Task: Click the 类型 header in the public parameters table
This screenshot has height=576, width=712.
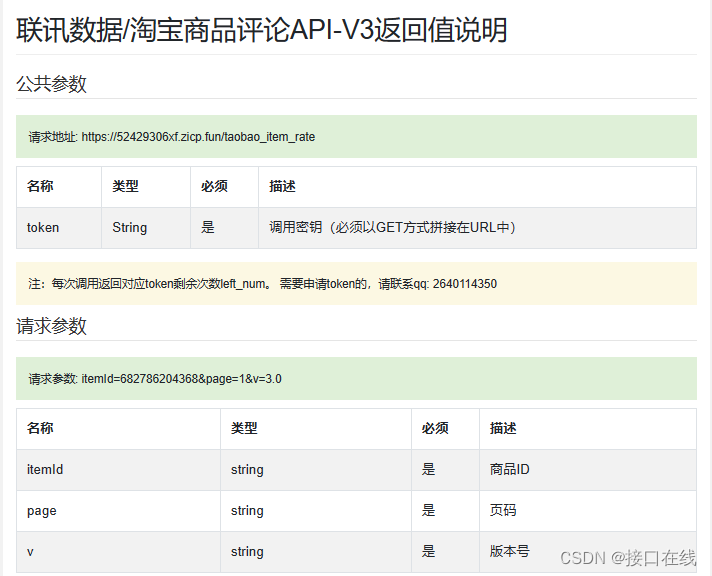Action: [x=146, y=187]
